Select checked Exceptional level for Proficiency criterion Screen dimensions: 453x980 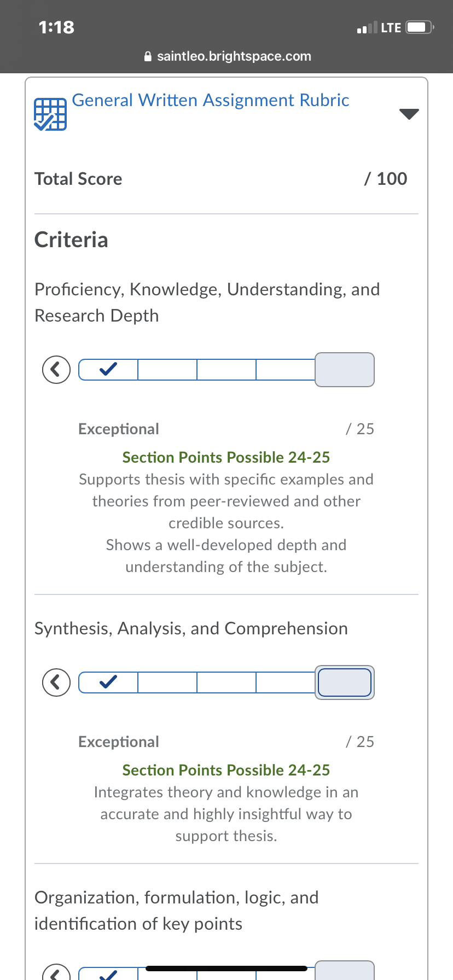click(x=108, y=370)
